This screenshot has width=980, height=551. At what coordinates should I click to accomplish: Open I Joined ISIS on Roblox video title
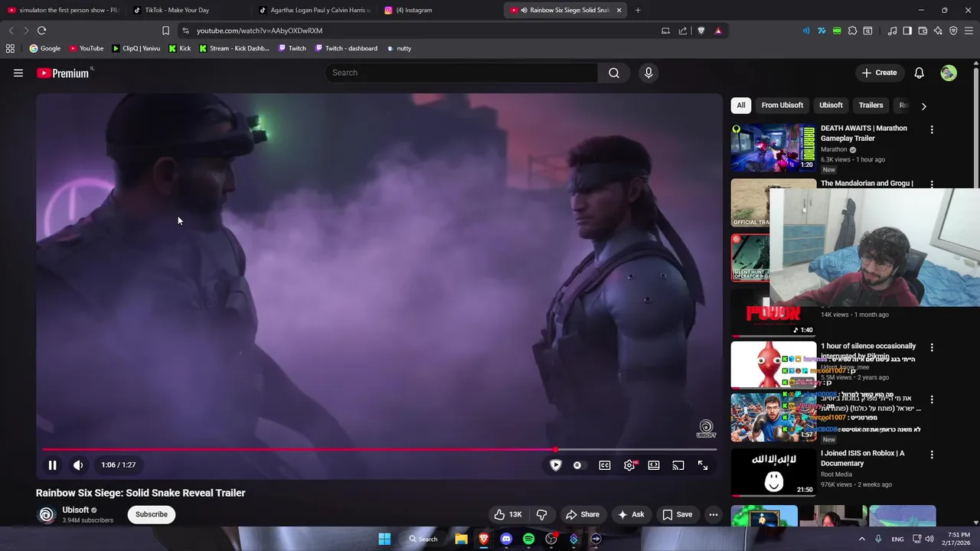863,458
